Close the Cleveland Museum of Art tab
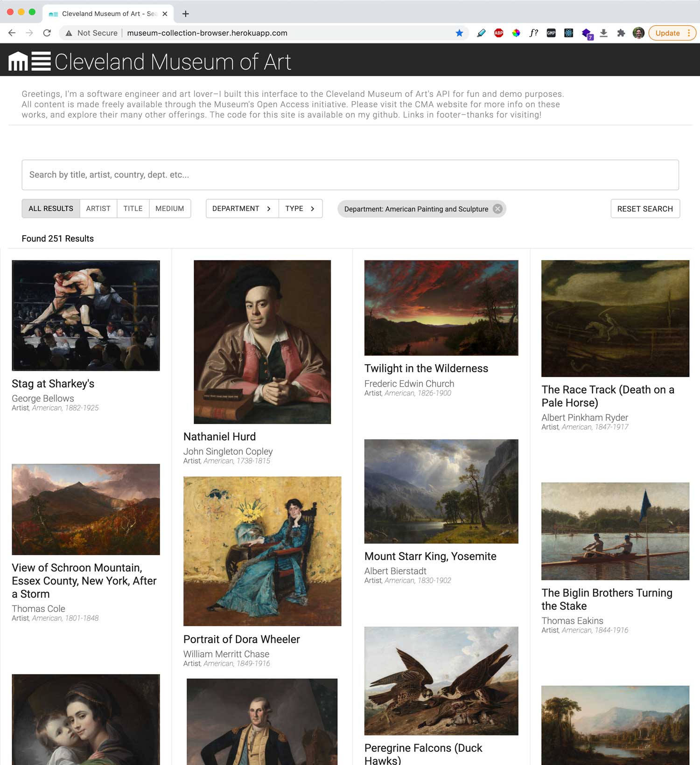This screenshot has height=765, width=700. pos(165,14)
